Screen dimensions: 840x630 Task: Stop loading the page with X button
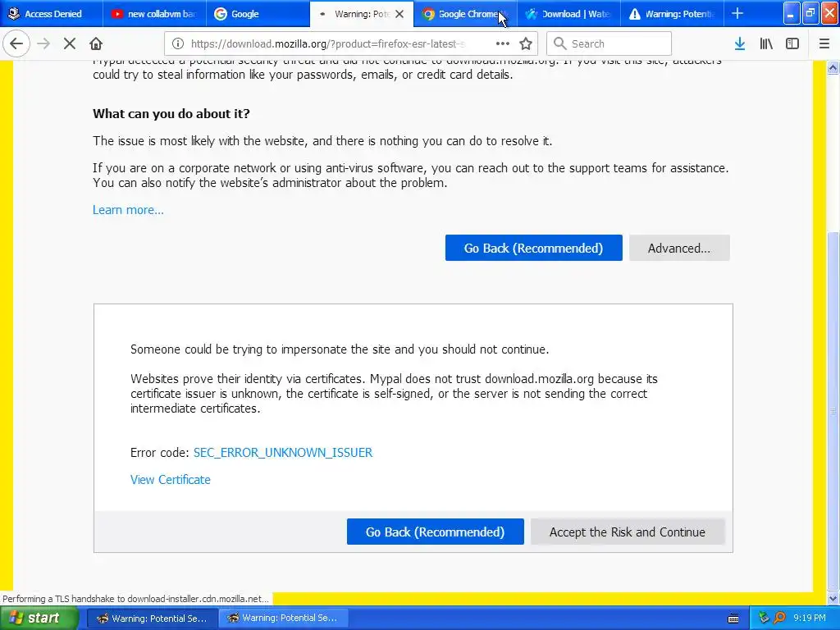(70, 43)
